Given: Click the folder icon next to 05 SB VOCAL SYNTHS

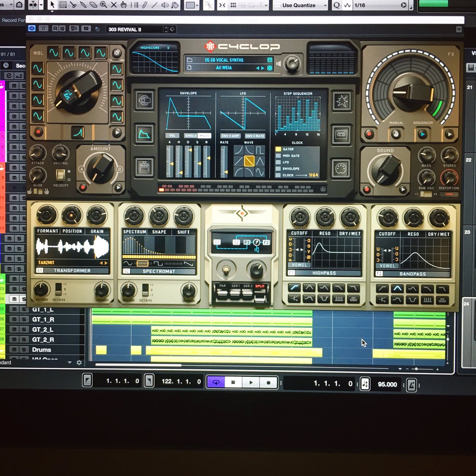Looking at the screenshot, I should [x=189, y=60].
